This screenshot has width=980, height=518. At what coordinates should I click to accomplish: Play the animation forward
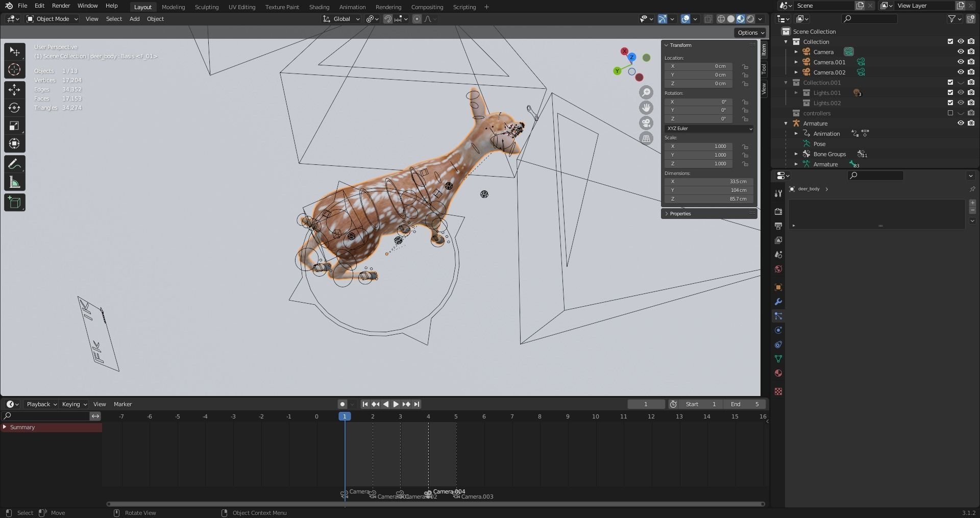396,404
